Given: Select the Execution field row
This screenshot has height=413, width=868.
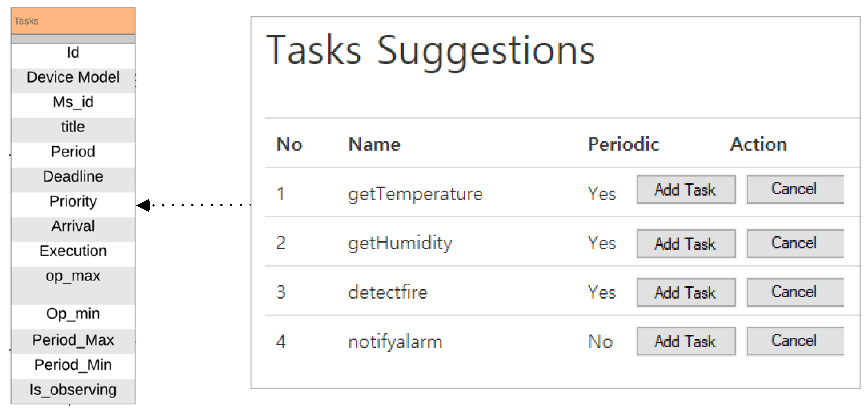Looking at the screenshot, I should click(73, 251).
